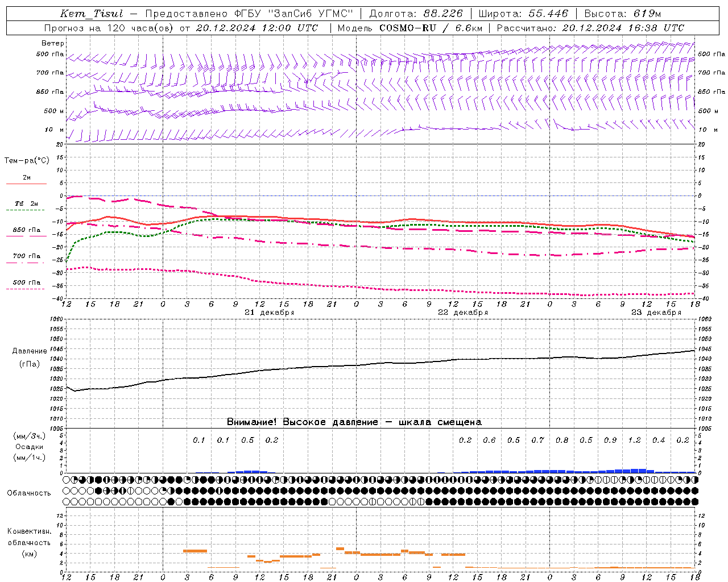Click line sample under 2м legend
This screenshot has width=728, height=582.
pos(26,184)
